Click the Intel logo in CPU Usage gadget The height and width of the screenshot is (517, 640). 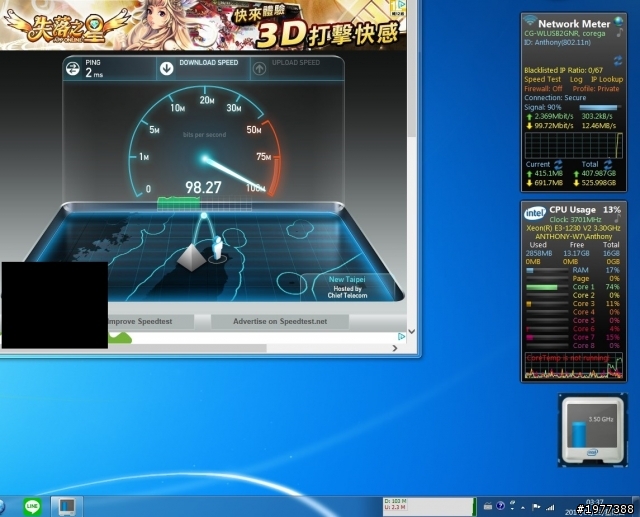pyautogui.click(x=535, y=213)
